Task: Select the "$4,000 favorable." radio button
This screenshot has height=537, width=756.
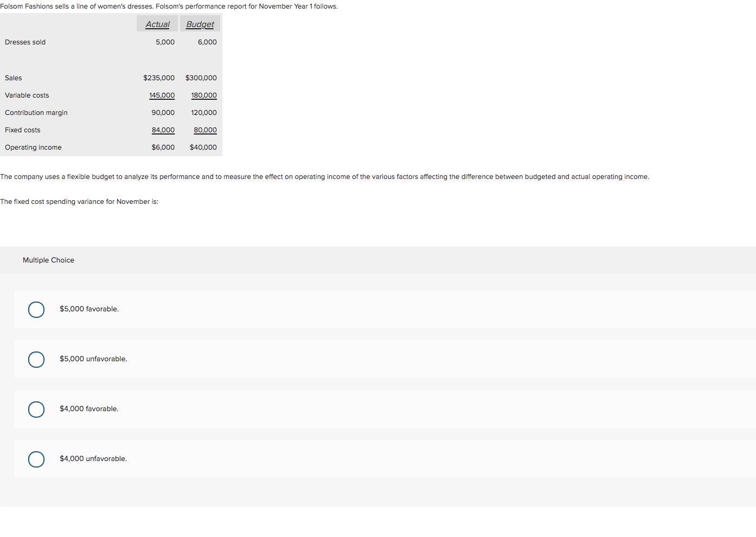Action: pyautogui.click(x=36, y=409)
